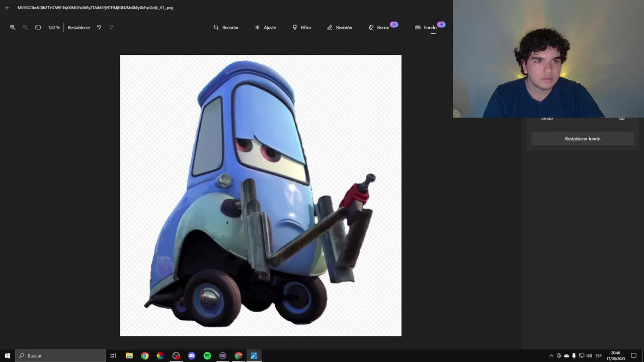Open the notification center icon

pos(634,355)
